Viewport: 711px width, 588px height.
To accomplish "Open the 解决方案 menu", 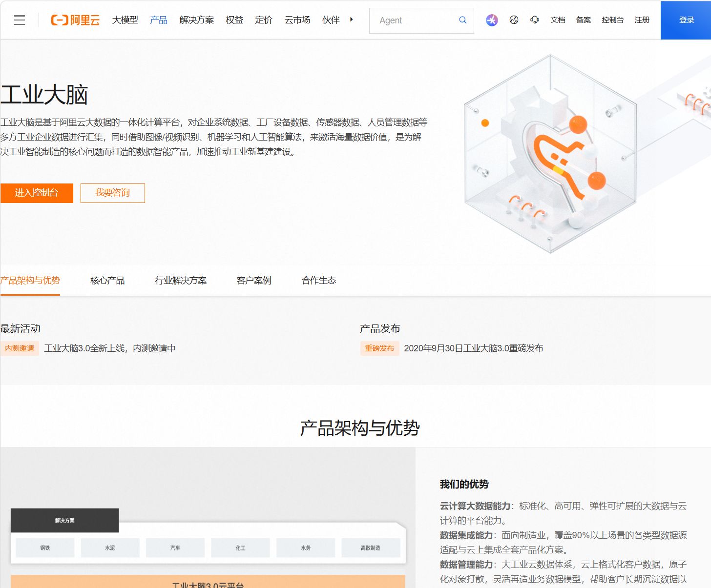I will point(196,20).
